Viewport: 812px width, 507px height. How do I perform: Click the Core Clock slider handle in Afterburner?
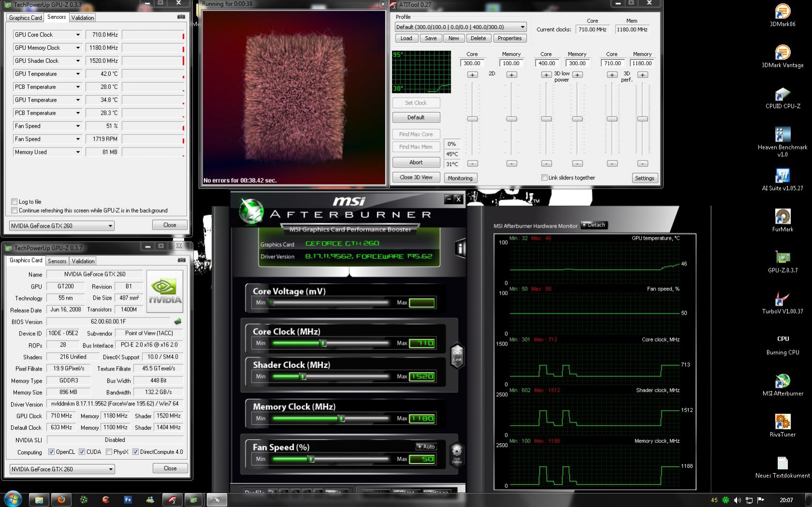324,343
